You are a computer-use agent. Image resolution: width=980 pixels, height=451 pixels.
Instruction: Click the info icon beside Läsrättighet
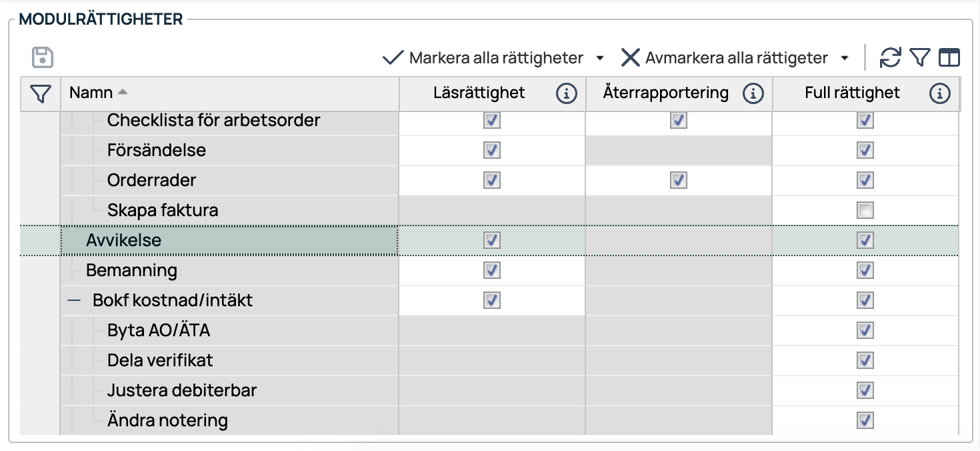pyautogui.click(x=566, y=93)
